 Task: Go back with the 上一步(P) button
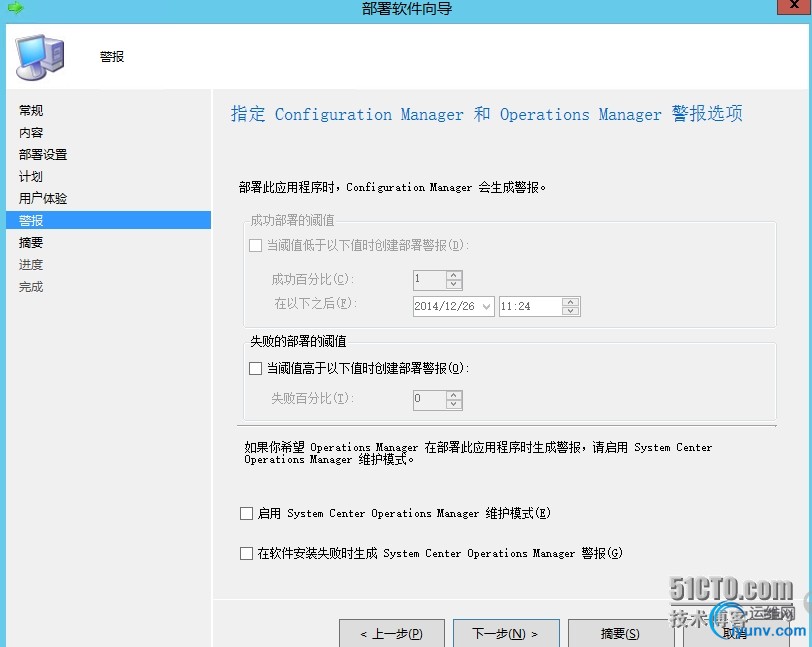pyautogui.click(x=392, y=634)
